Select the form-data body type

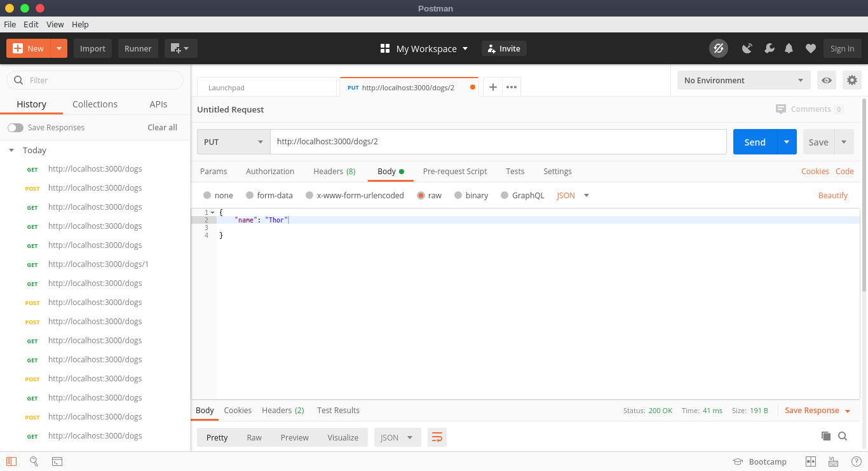click(250, 196)
